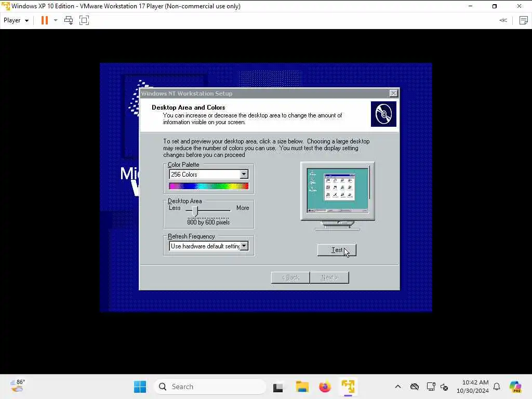Click the monitor preview image
532x399 pixels.
point(338,196)
